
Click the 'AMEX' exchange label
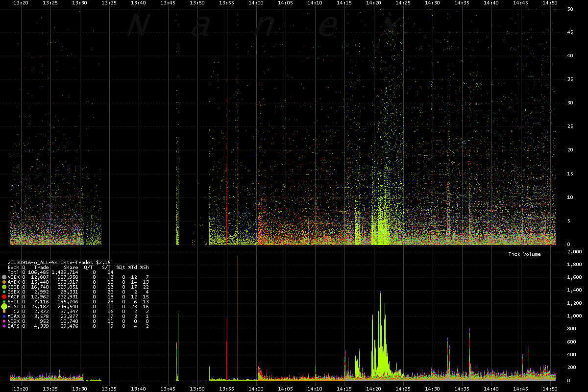tap(13, 282)
